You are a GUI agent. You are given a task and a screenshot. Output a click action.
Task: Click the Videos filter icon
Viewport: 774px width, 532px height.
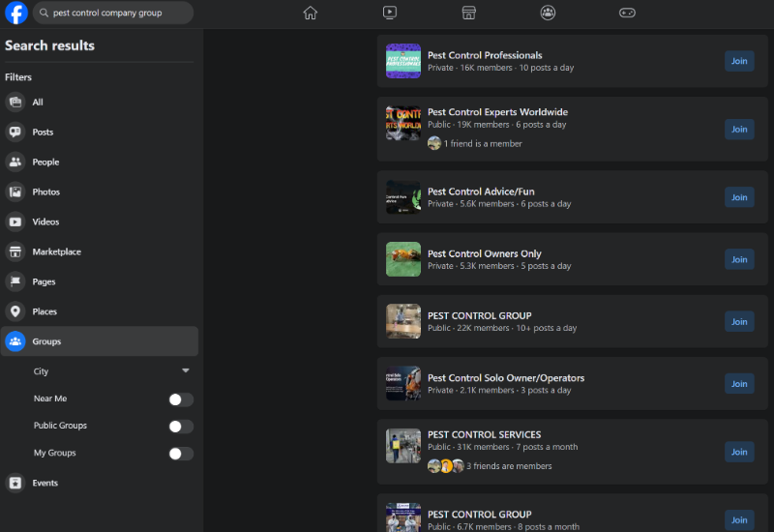(x=15, y=222)
